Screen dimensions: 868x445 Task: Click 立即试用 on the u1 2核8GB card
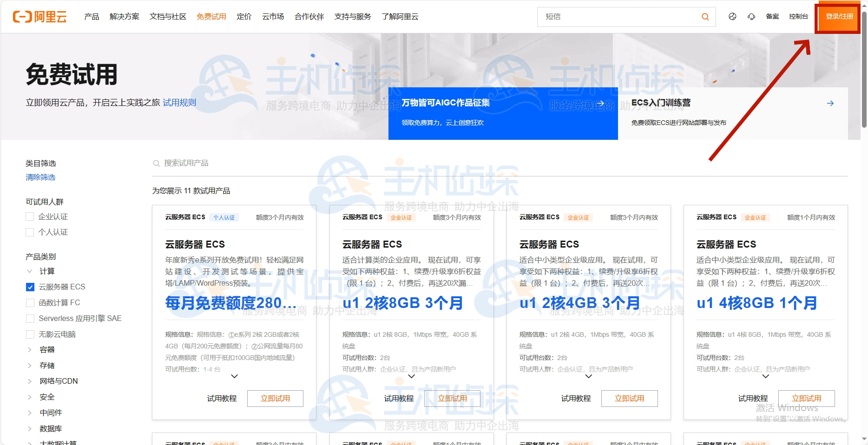(452, 398)
